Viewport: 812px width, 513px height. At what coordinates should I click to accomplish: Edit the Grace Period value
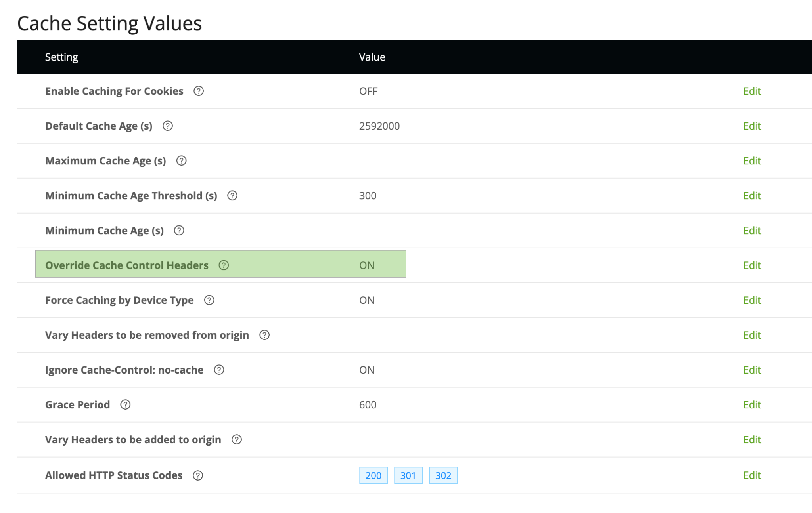[x=752, y=405]
